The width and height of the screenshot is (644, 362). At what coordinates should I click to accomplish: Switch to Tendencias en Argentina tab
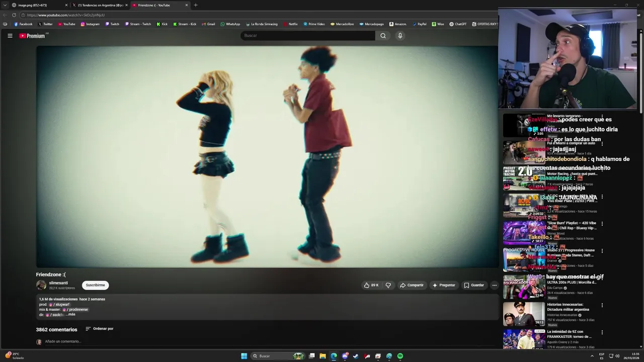pyautogui.click(x=100, y=5)
